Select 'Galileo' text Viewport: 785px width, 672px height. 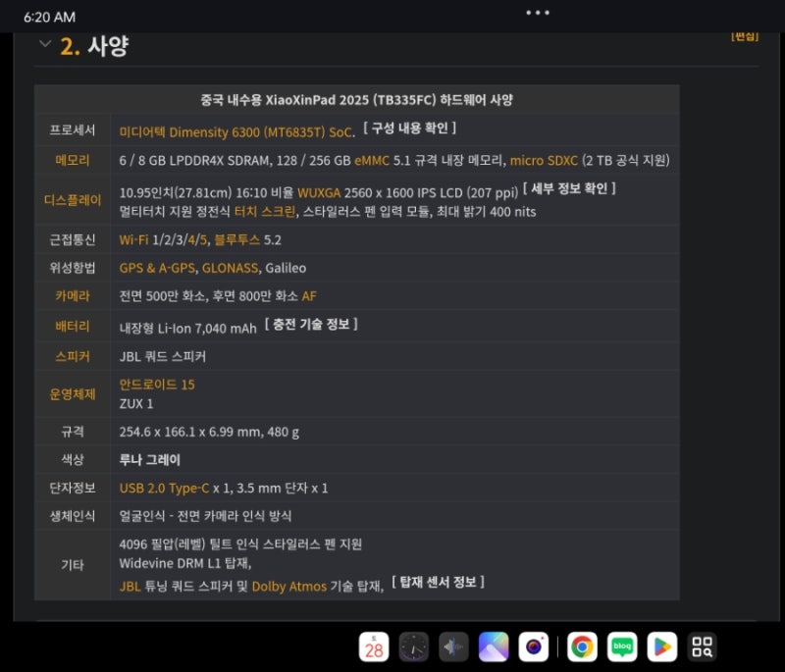click(x=286, y=268)
